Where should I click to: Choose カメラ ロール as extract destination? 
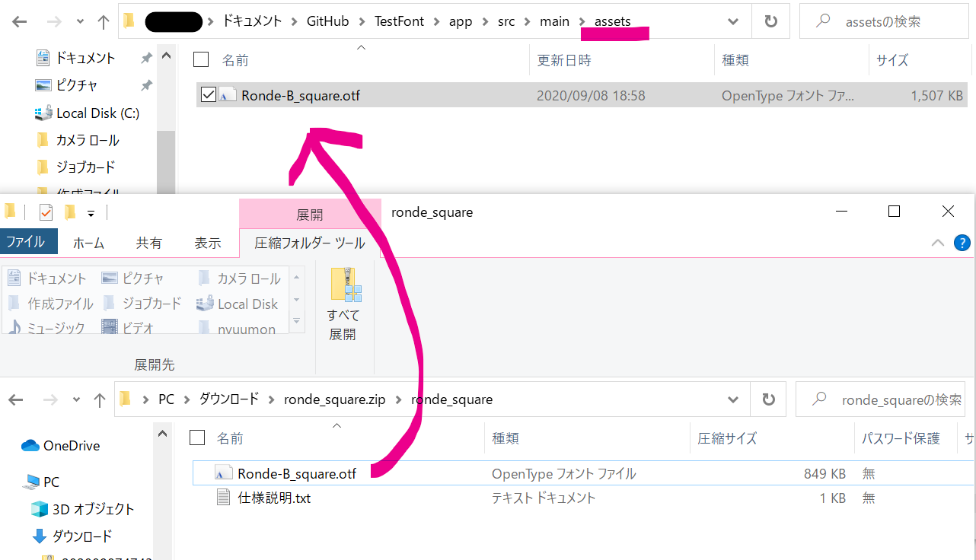(x=240, y=278)
